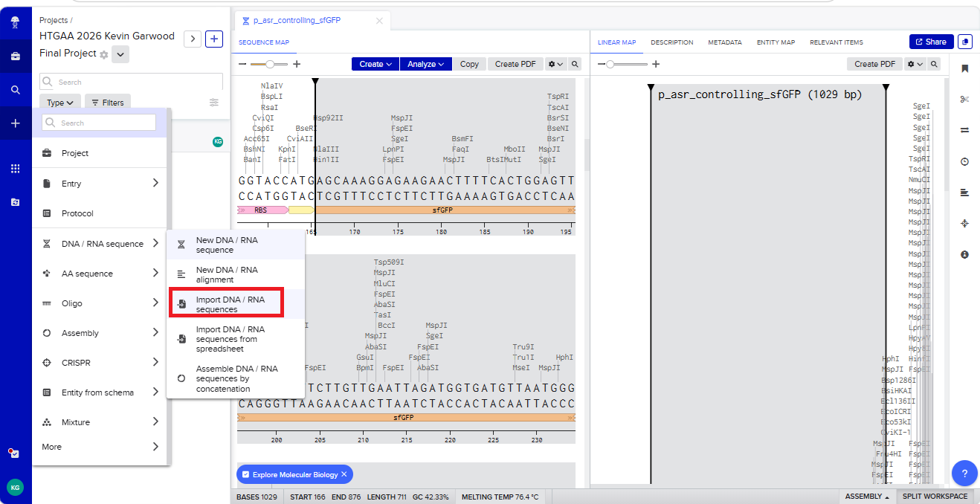
Task: Open the Analyze dropdown
Action: [x=426, y=64]
